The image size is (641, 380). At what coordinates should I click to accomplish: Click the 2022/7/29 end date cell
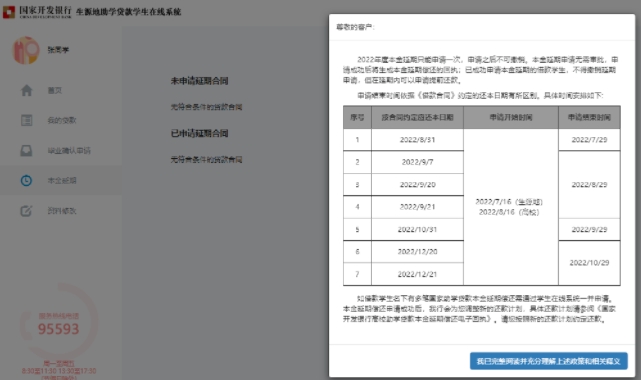click(589, 140)
